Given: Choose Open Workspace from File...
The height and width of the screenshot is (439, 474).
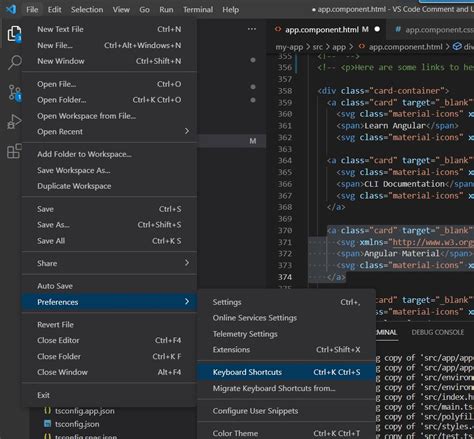Looking at the screenshot, I should click(109, 116).
